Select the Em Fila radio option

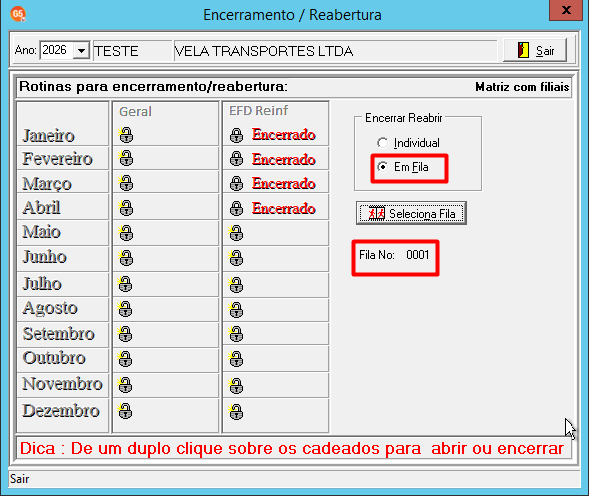(x=403, y=167)
